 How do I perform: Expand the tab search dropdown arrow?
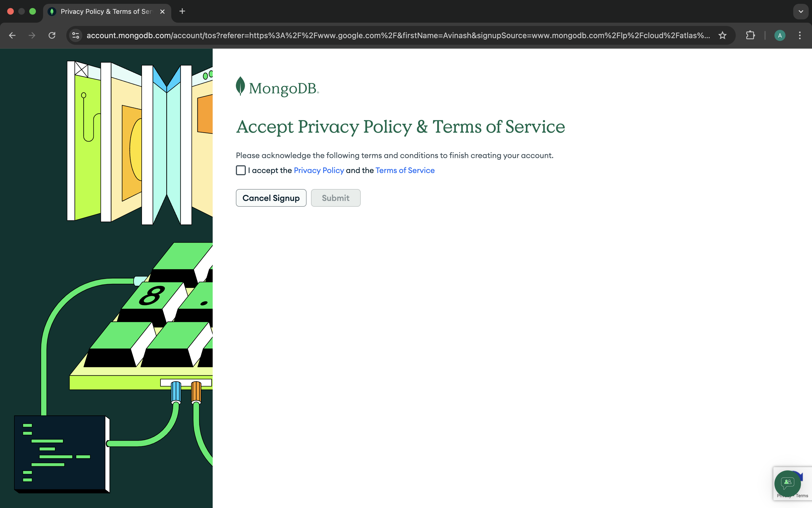tap(801, 11)
